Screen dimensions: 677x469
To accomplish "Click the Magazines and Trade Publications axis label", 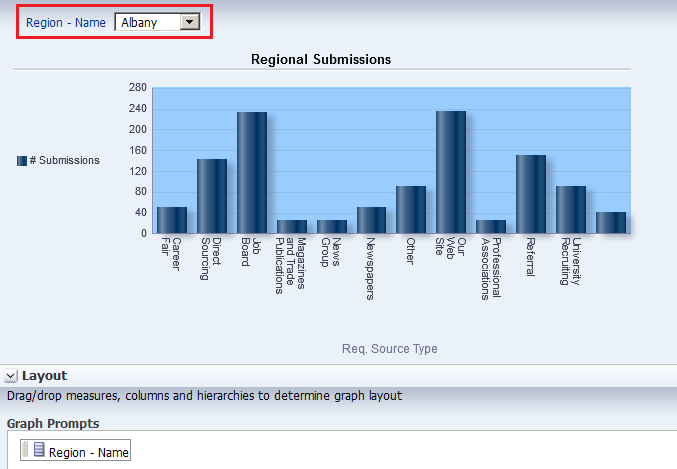I will point(291,266).
